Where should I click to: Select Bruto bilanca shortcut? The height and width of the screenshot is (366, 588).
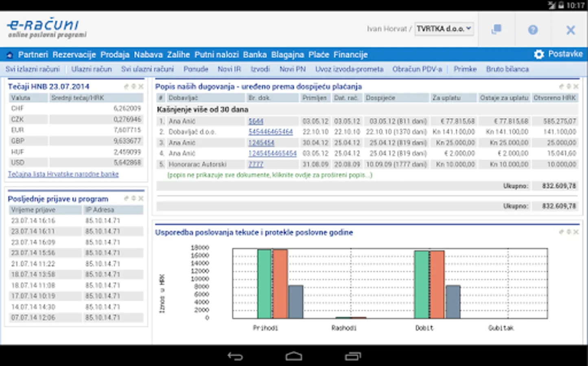507,69
